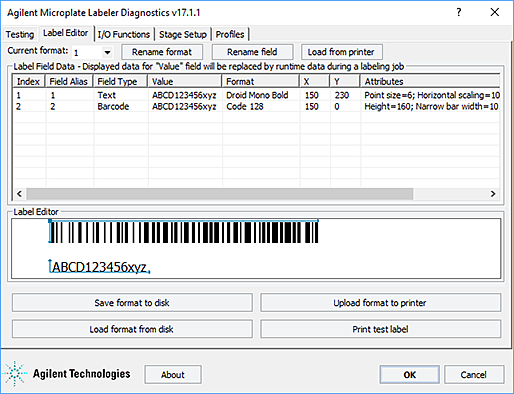Click Load from printer

click(x=341, y=52)
